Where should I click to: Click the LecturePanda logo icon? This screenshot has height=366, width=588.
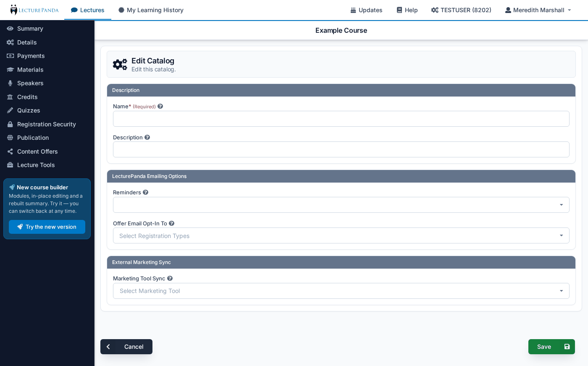click(x=14, y=10)
